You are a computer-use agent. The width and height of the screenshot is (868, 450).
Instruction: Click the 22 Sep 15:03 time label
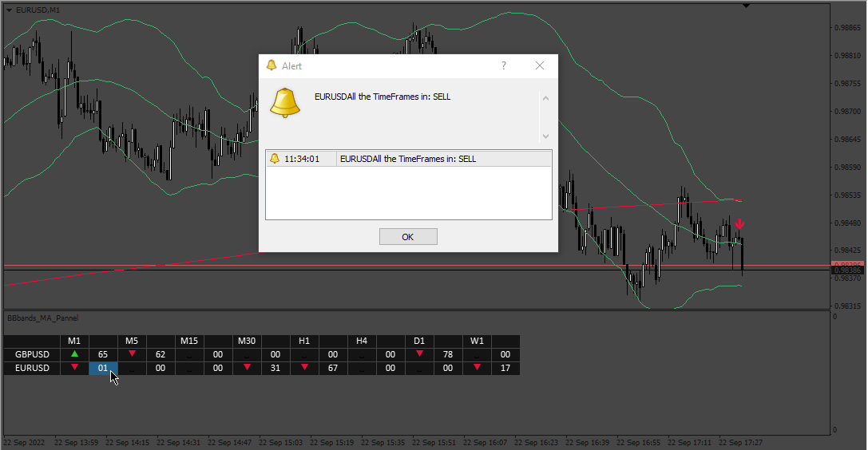click(280, 442)
